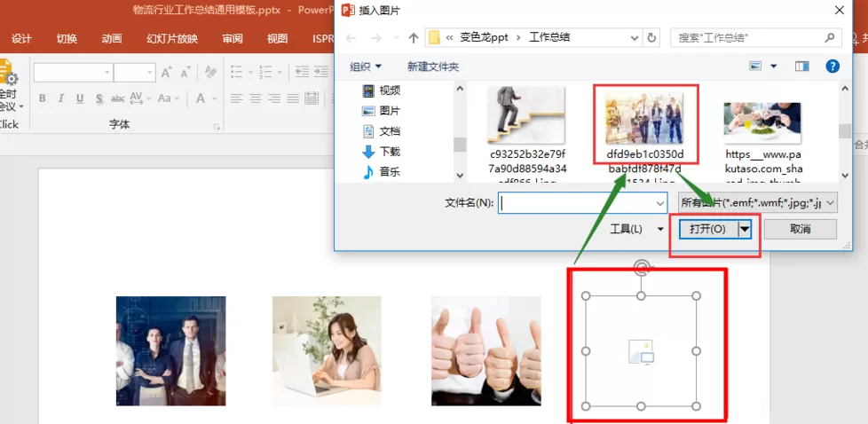Increase font size with larger A icon
Screen dimensions: 868x424
(x=167, y=73)
